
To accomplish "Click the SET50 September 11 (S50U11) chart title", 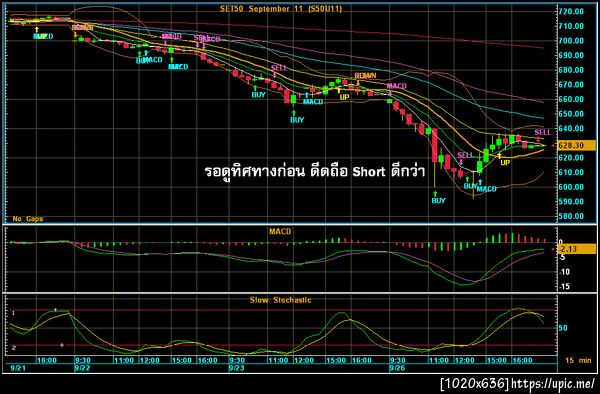I will (x=280, y=8).
